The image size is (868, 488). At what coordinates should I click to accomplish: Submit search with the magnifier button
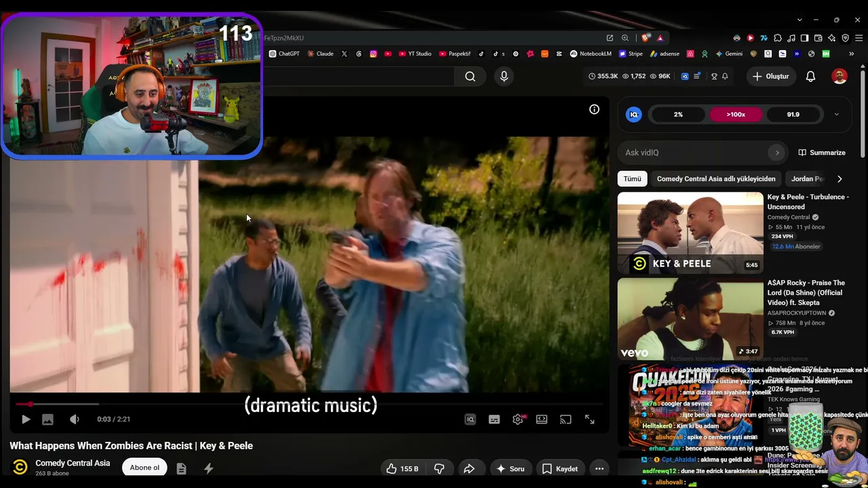click(470, 77)
